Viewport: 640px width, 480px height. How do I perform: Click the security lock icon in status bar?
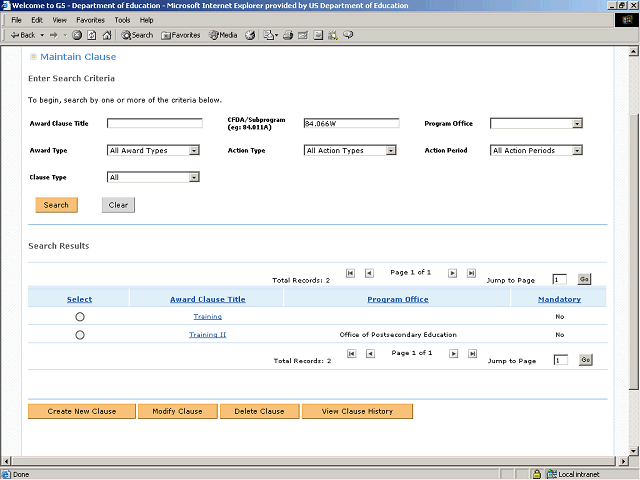pos(537,474)
